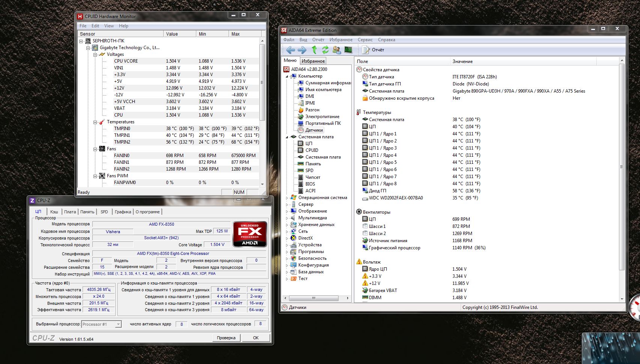Viewport: 640px width, 364px height.
Task: Select the Батарея VBAT row in AIDA64
Action: (486, 291)
